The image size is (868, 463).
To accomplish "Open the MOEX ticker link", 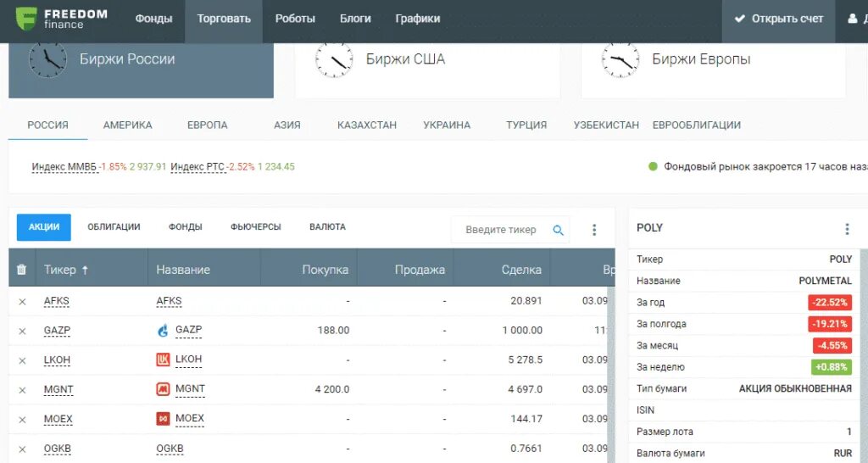I will pos(58,419).
